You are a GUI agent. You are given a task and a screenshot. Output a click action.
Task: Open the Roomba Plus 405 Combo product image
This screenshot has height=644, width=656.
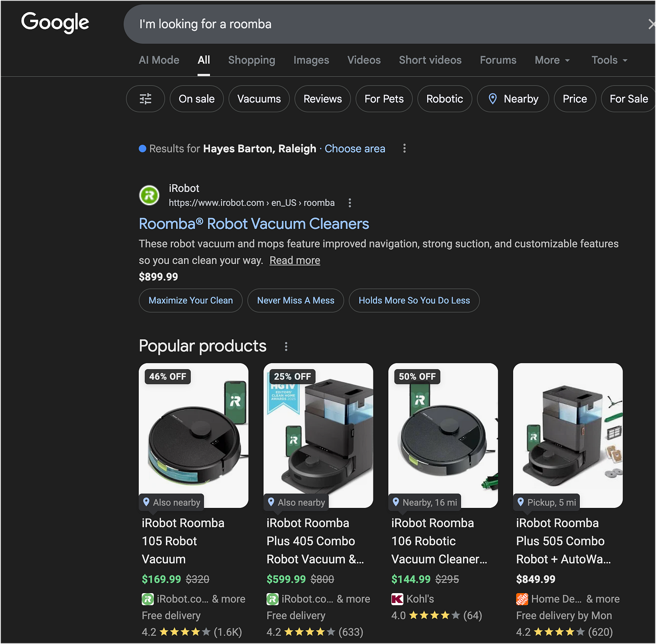(319, 435)
